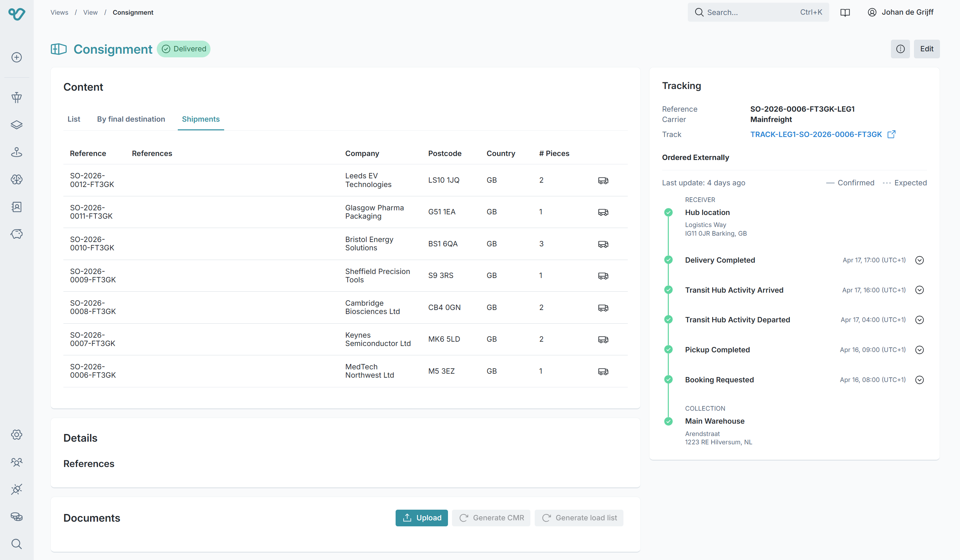This screenshot has width=960, height=560.
Task: Open the documentation book icon in header
Action: (x=845, y=12)
